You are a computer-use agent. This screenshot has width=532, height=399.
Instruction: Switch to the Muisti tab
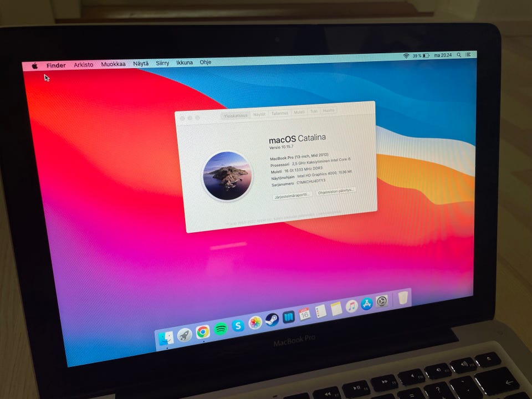pos(299,112)
